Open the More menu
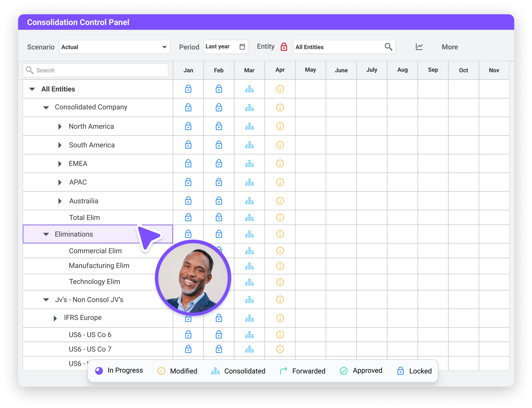This screenshot has width=532, height=408. [x=450, y=47]
